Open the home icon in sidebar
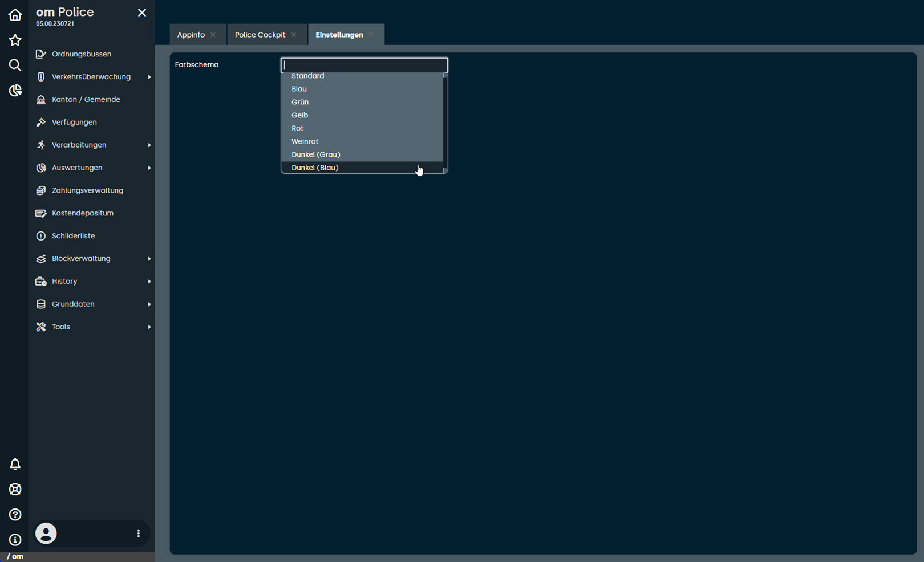The image size is (924, 562). tap(15, 15)
